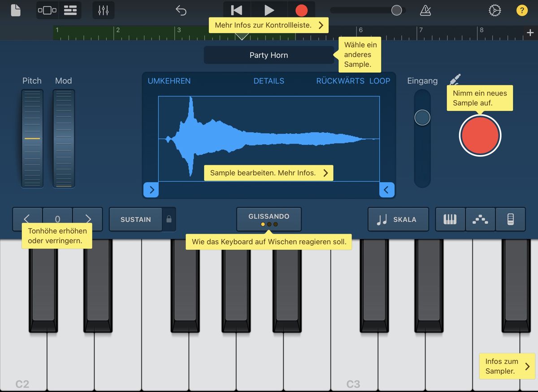The height and width of the screenshot is (392, 538).
Task: Open track controls mixer icon
Action: (104, 10)
